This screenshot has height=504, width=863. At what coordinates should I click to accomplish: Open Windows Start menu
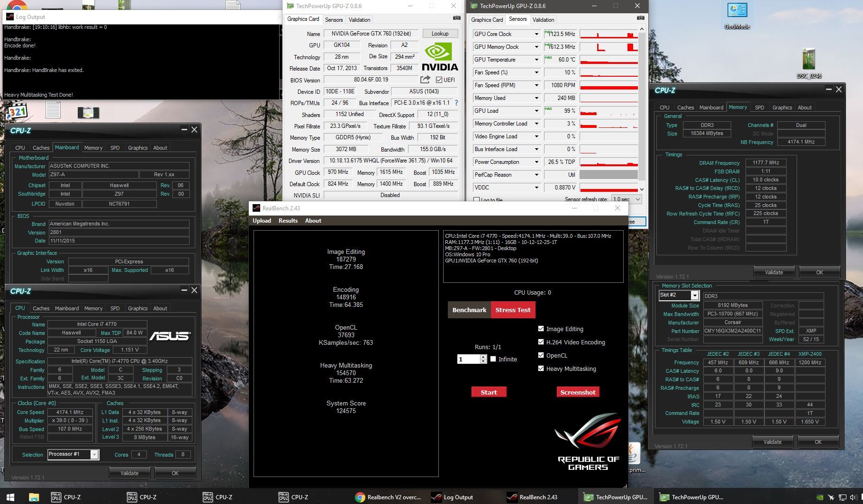(x=10, y=497)
